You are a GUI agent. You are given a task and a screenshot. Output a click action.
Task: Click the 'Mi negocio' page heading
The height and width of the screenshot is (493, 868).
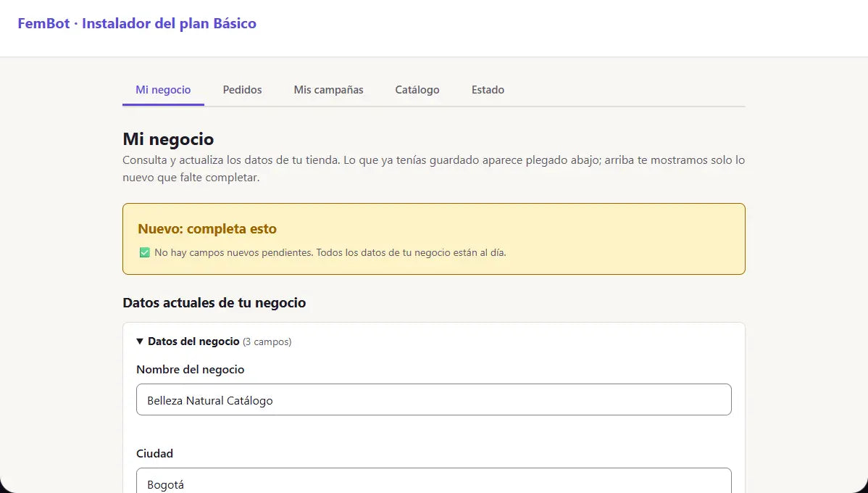point(168,138)
